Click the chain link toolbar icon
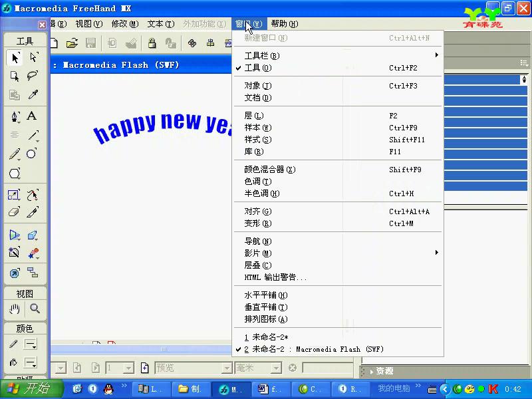 [192, 43]
